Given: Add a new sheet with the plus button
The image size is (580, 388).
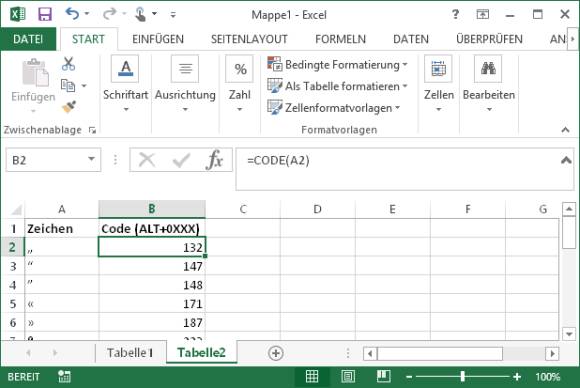Looking at the screenshot, I should pyautogui.click(x=276, y=353).
